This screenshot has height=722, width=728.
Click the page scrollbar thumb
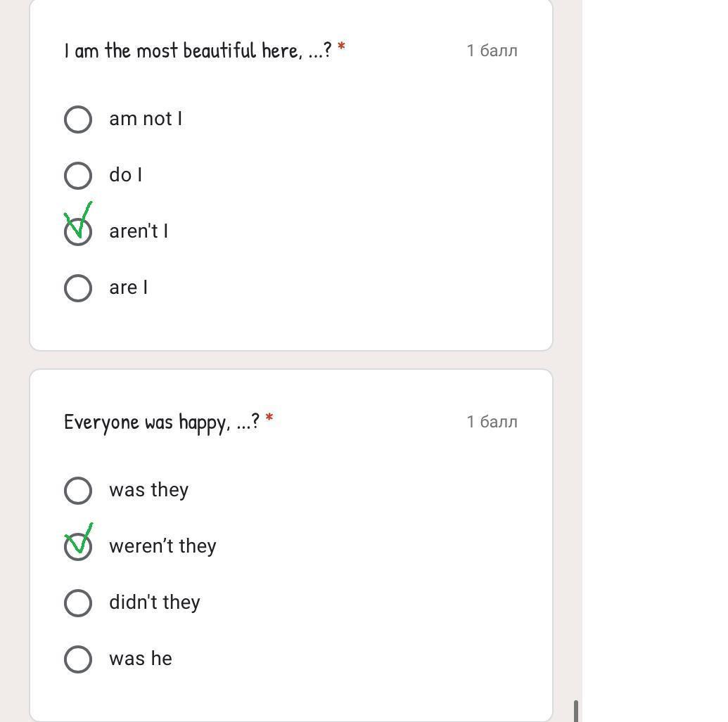click(577, 711)
